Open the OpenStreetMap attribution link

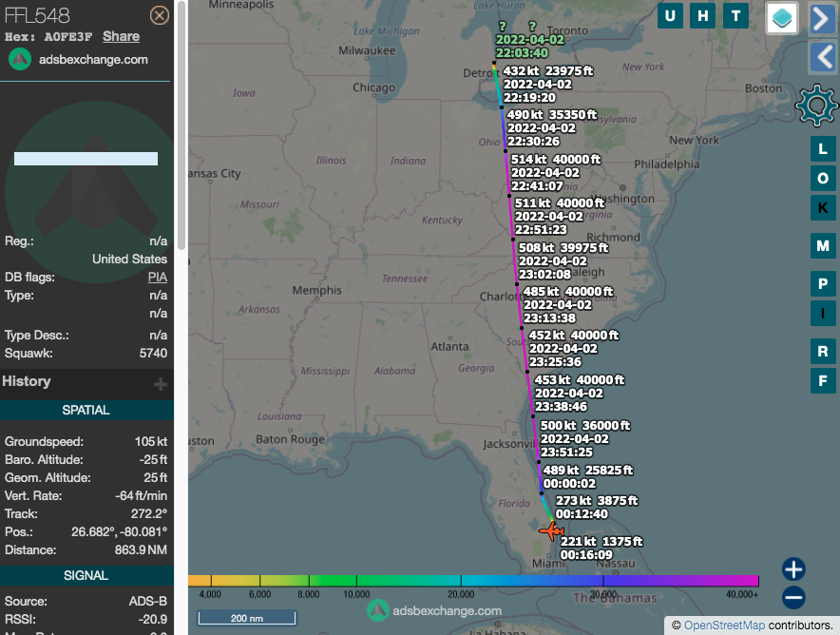click(724, 625)
